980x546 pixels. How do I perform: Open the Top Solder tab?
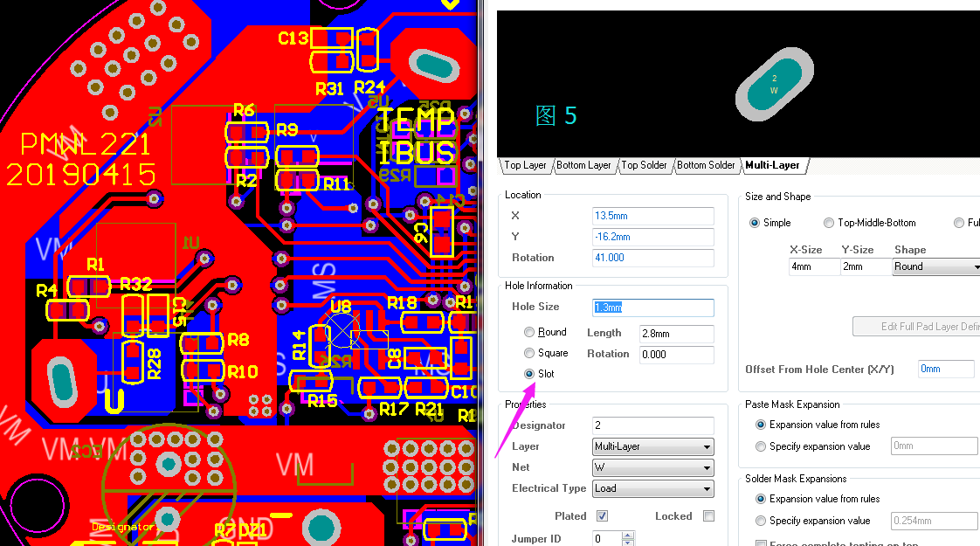click(x=644, y=165)
